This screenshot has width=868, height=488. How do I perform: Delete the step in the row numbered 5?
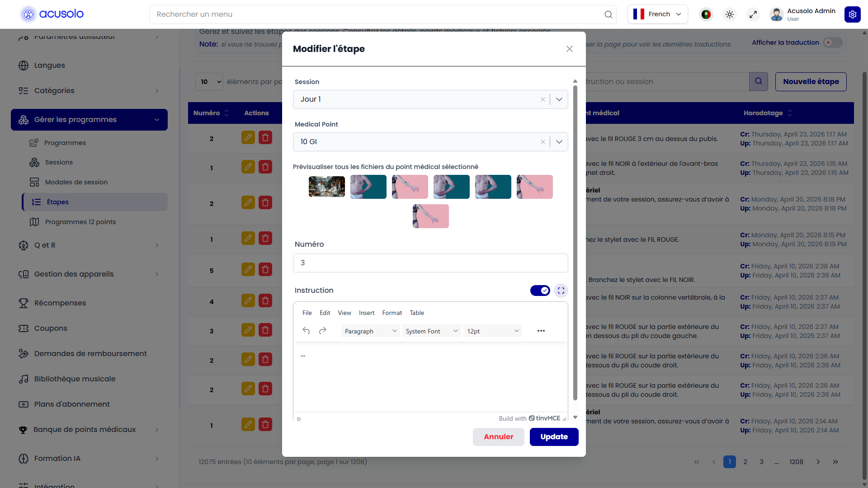(265, 269)
